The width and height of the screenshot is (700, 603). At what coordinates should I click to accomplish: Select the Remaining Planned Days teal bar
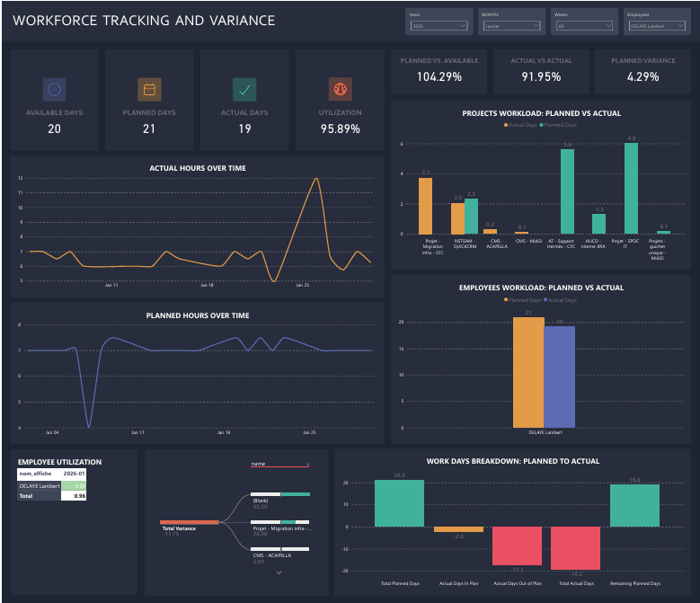coord(634,506)
